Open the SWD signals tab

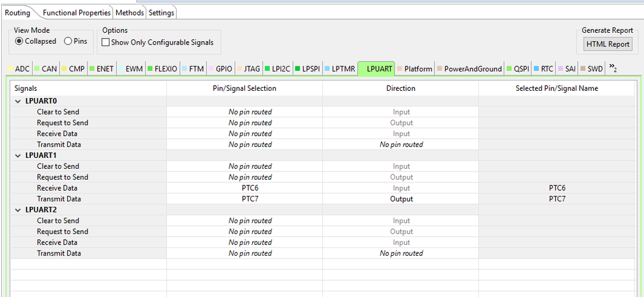(x=595, y=68)
